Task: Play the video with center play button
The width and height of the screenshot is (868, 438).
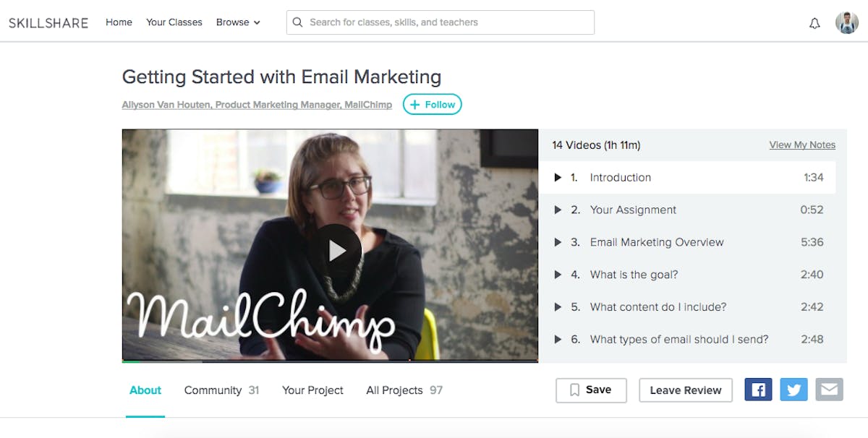Action: [x=336, y=250]
